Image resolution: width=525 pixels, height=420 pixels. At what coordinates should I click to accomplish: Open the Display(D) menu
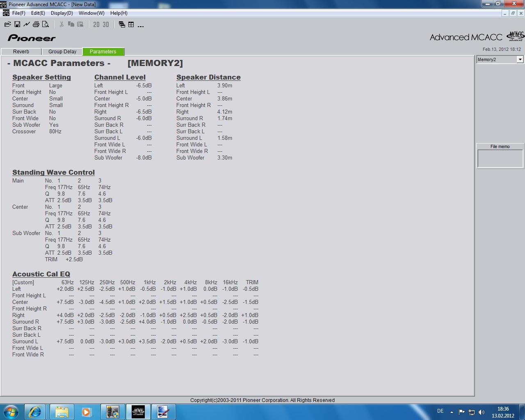(62, 13)
